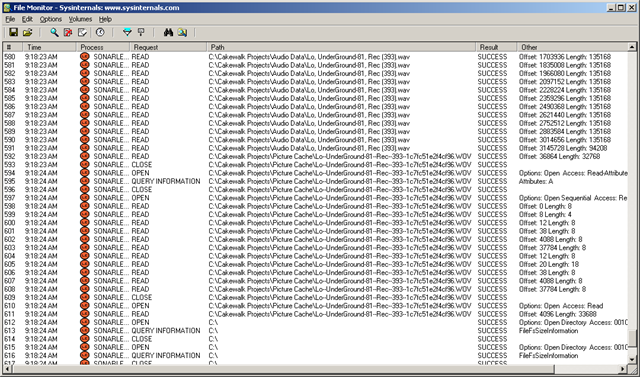The image size is (640, 377).
Task: Click OPEN request in row 615
Action: click(140, 347)
